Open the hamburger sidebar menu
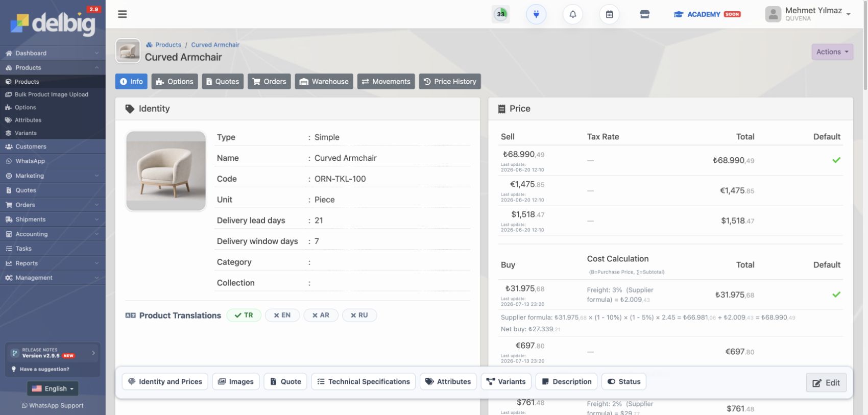Viewport: 868px width, 415px height. (122, 14)
